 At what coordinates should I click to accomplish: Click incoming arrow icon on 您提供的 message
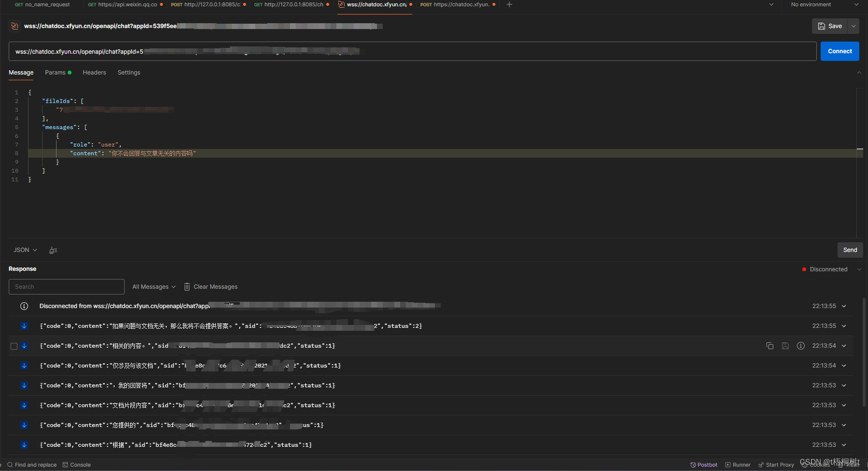click(24, 425)
